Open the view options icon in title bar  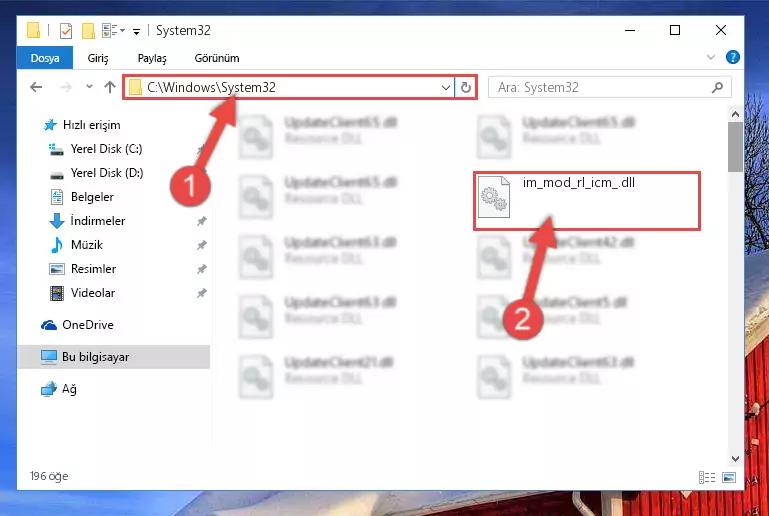(113, 31)
